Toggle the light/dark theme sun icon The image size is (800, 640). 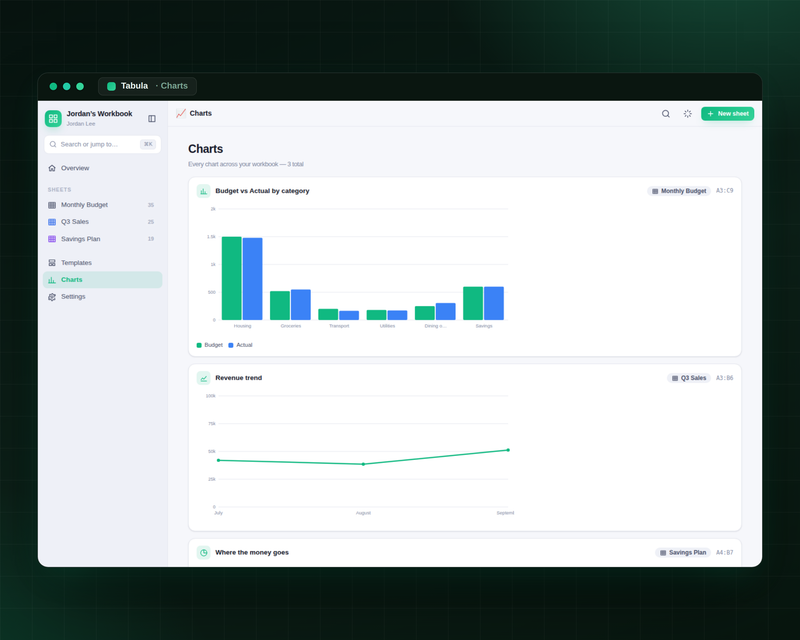click(687, 114)
